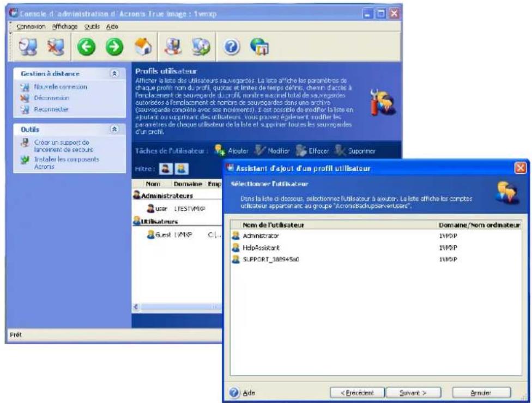This screenshot has height=403, width=532.
Task: Click the Supprimer text label
Action: [x=362, y=151]
